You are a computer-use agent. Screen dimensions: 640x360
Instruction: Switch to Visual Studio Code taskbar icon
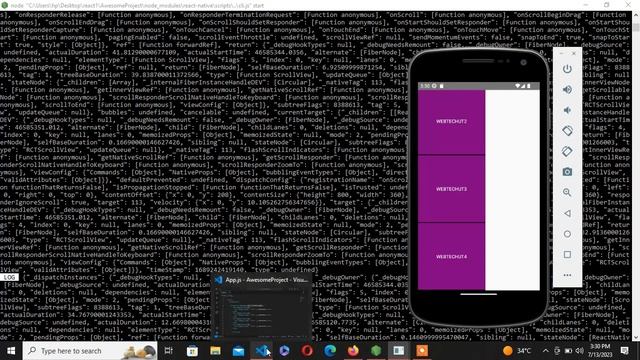(261, 351)
